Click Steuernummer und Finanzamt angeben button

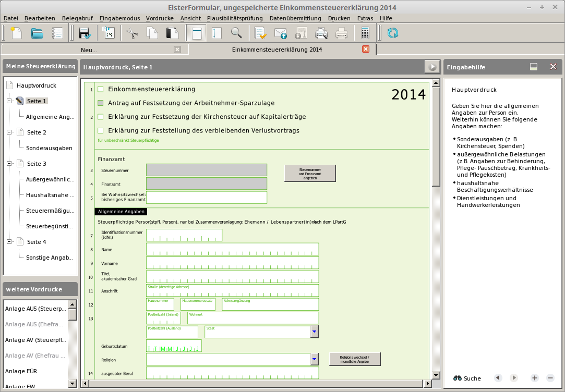[x=310, y=174]
